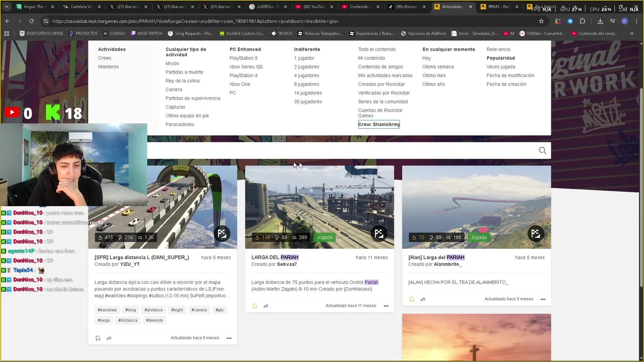This screenshot has height=362, width=644.
Task: Filter by 16 jugadores
Action: 308,93
